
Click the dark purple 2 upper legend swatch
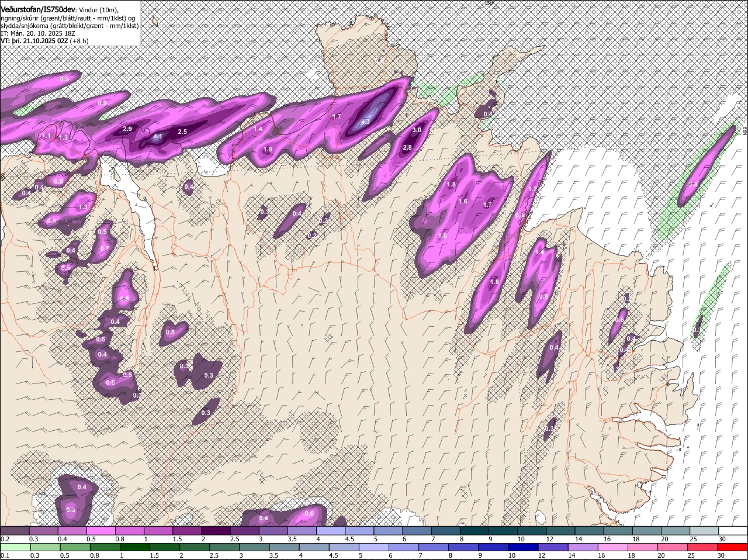pos(216,530)
